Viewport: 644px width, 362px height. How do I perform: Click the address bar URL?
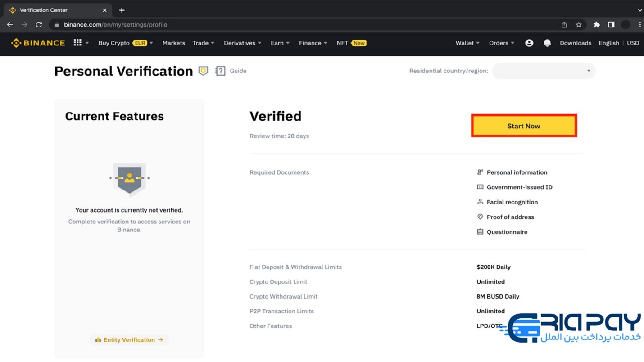coord(115,25)
